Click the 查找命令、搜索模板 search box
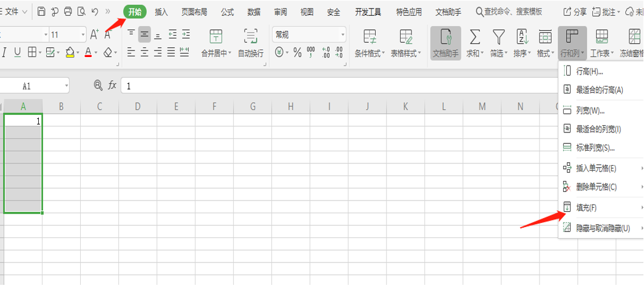 [509, 12]
